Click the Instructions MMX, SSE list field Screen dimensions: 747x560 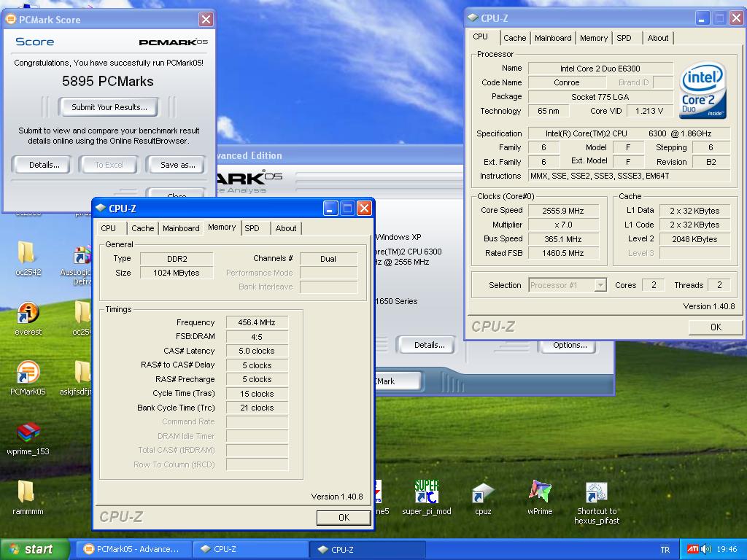coord(629,176)
